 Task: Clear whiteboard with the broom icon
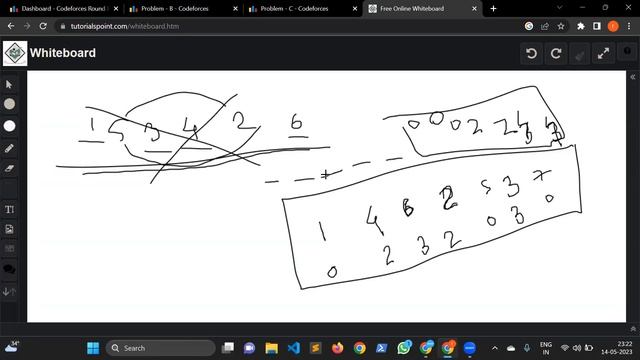(x=580, y=53)
